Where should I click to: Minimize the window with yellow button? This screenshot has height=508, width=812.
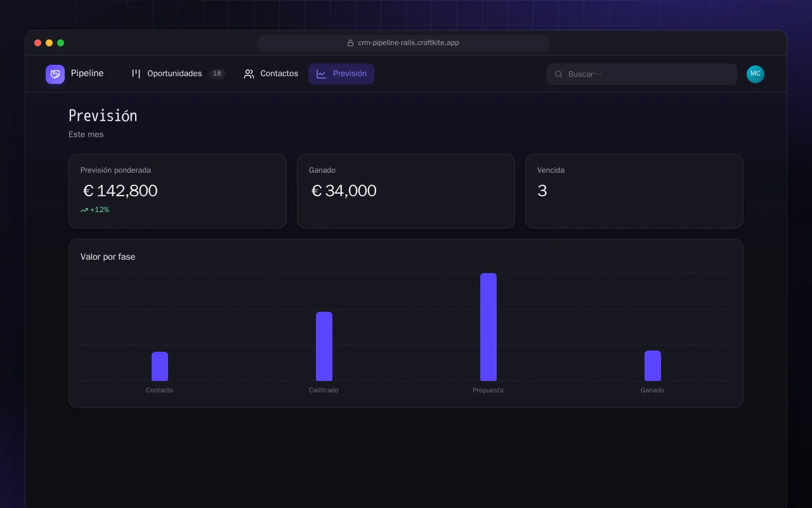click(49, 43)
